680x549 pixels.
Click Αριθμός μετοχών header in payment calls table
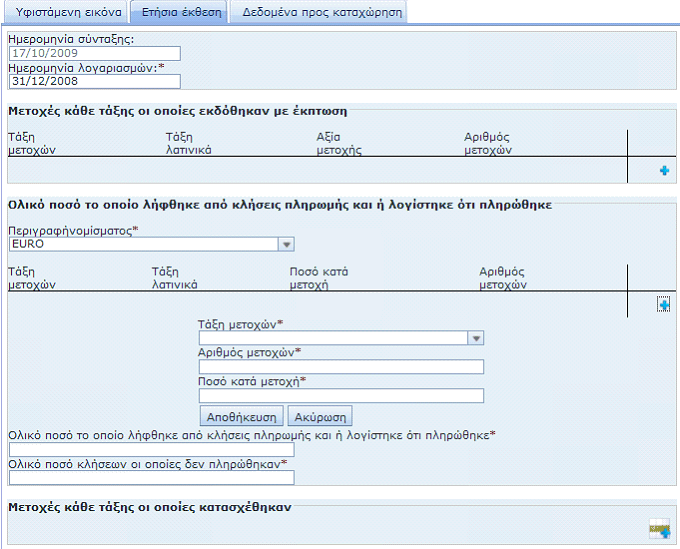(x=503, y=278)
